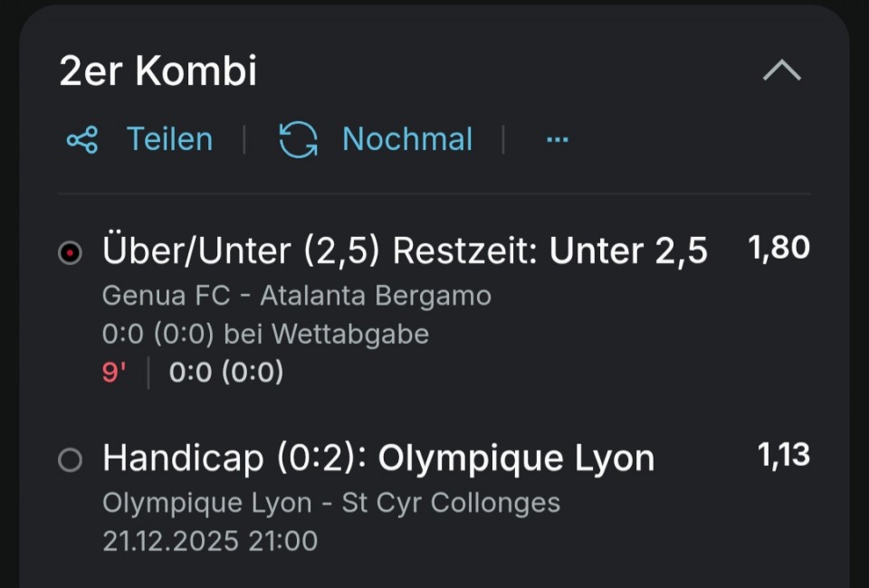Click the red live indicator dot

(x=70, y=253)
